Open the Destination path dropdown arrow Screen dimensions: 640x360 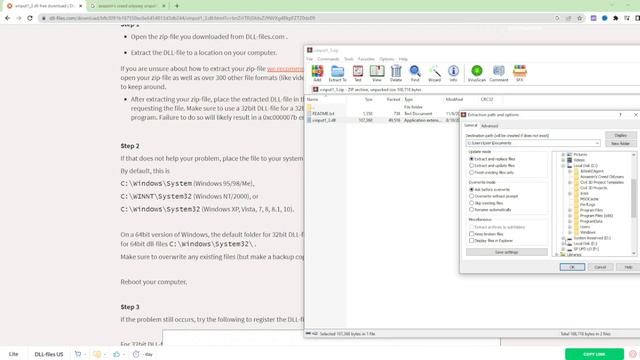coord(597,143)
